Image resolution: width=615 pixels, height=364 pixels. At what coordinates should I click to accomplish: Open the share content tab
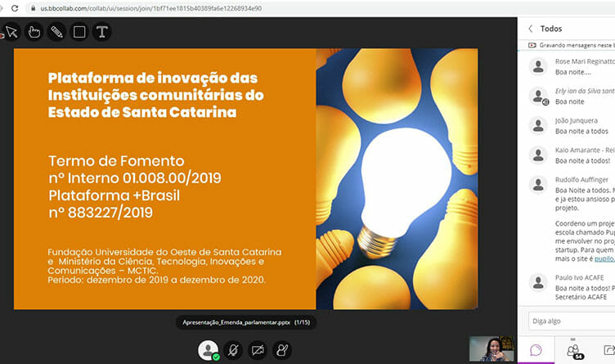pos(608,350)
